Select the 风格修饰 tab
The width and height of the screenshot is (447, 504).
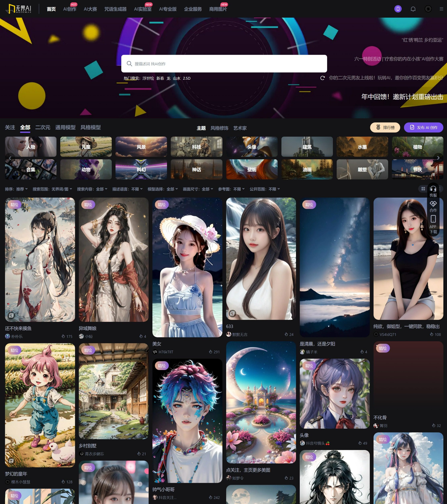click(219, 128)
